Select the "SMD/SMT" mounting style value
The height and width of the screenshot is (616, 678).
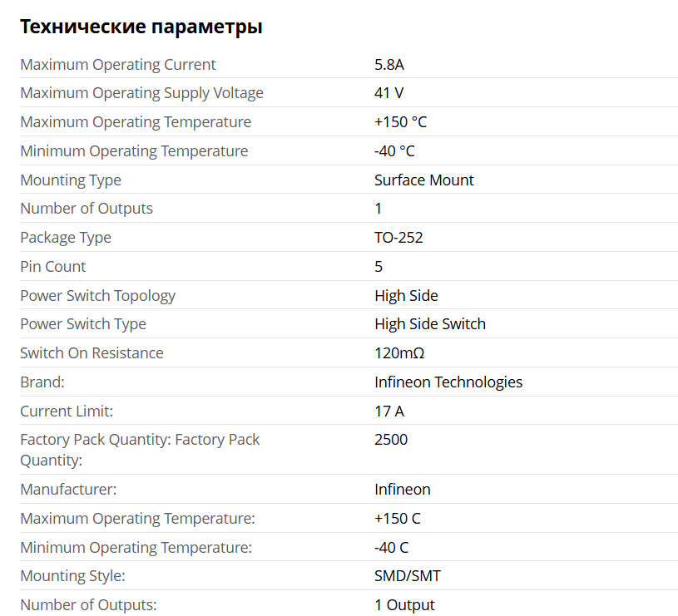(x=408, y=576)
